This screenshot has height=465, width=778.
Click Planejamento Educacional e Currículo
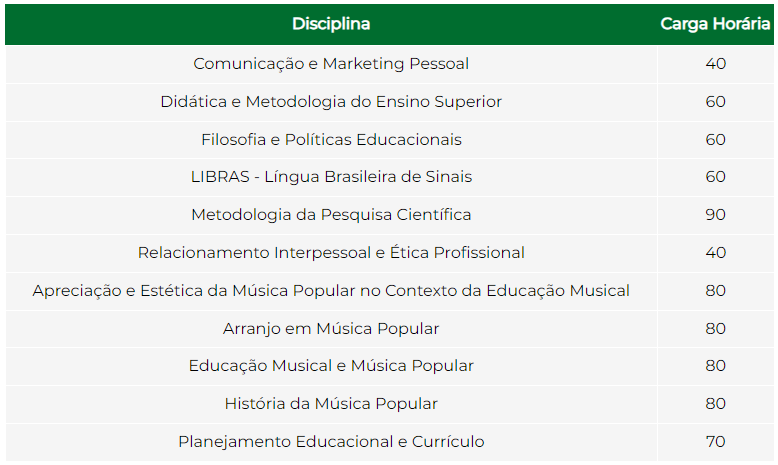[331, 442]
